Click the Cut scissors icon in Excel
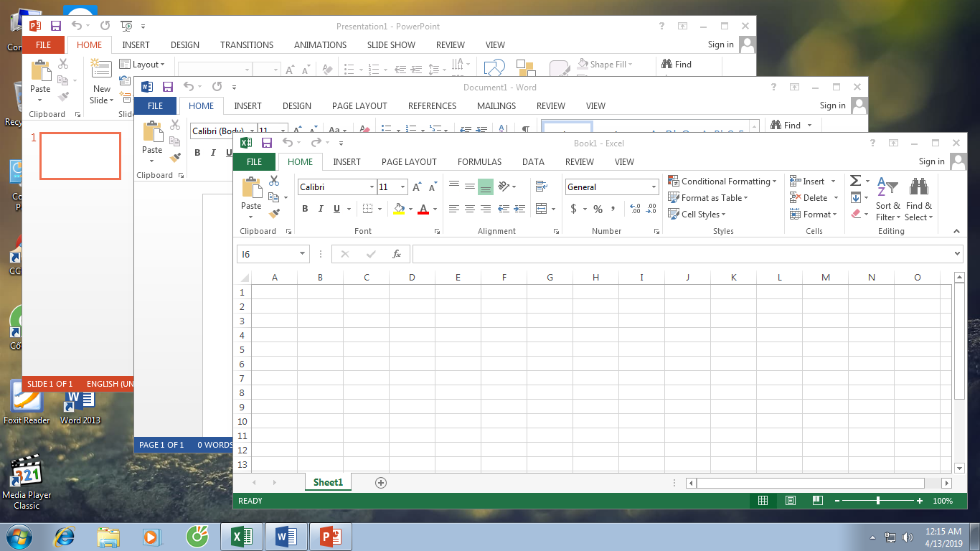Screen dimensions: 980x551 pyautogui.click(x=274, y=181)
